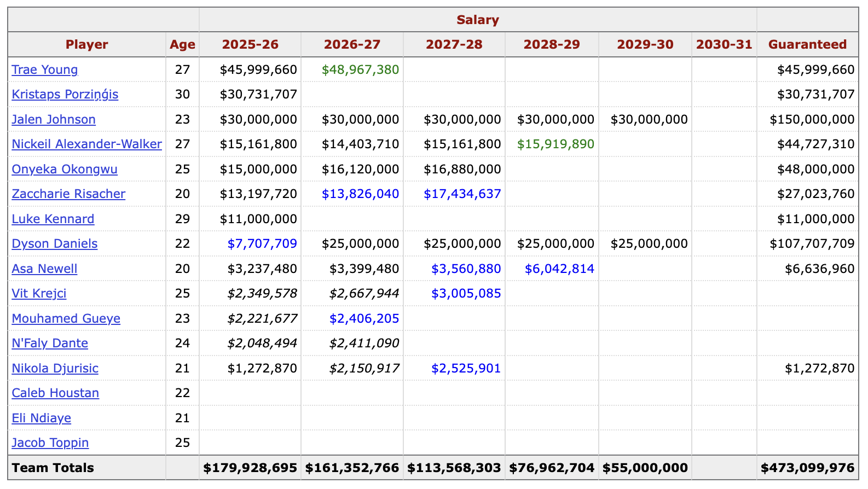Open N'Faly Dante's player page
This screenshot has width=868, height=489.
pos(50,343)
